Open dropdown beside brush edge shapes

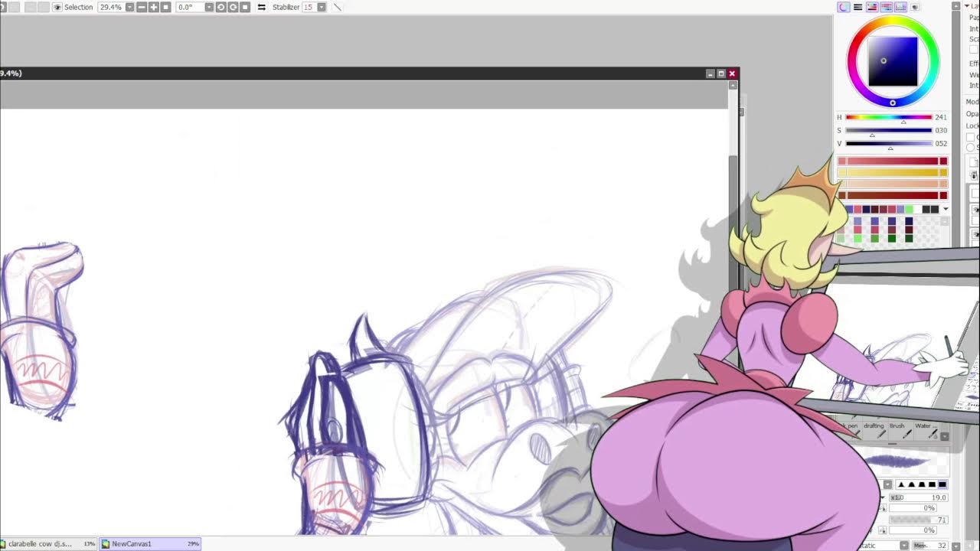(x=887, y=484)
